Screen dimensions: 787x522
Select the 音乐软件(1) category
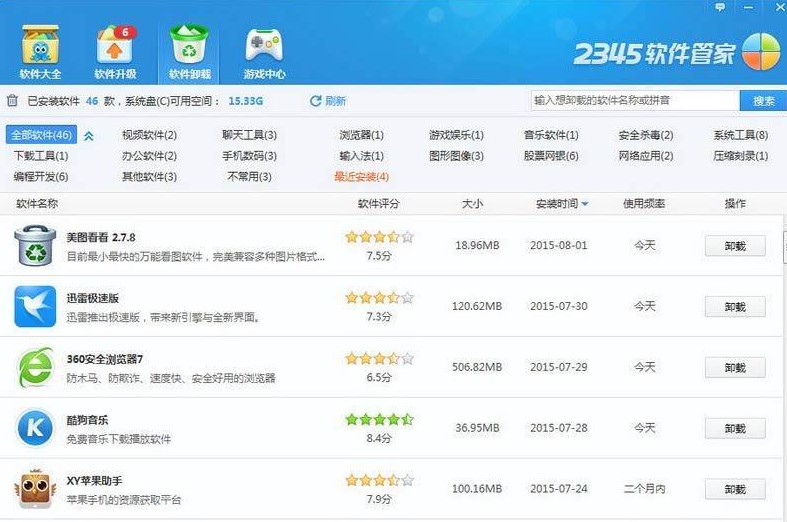pyautogui.click(x=551, y=135)
